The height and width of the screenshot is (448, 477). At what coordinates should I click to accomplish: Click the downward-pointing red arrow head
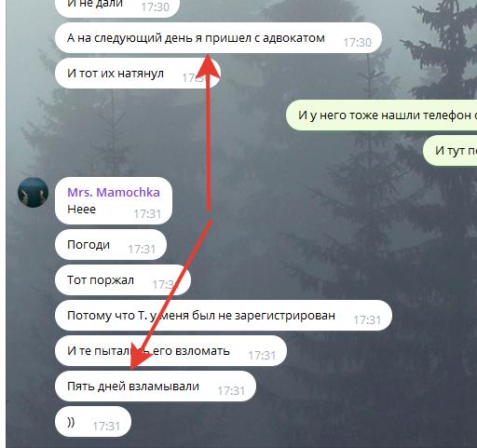[x=139, y=356]
